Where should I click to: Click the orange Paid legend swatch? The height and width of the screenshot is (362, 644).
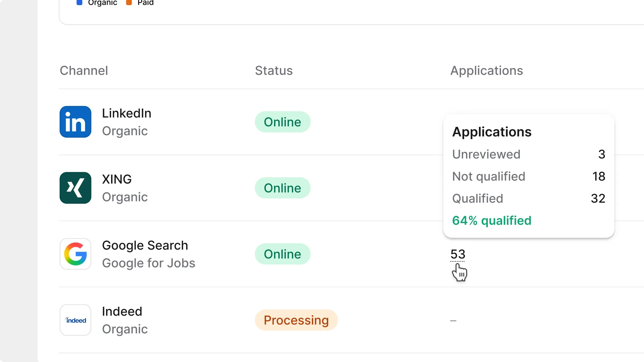(129, 2)
